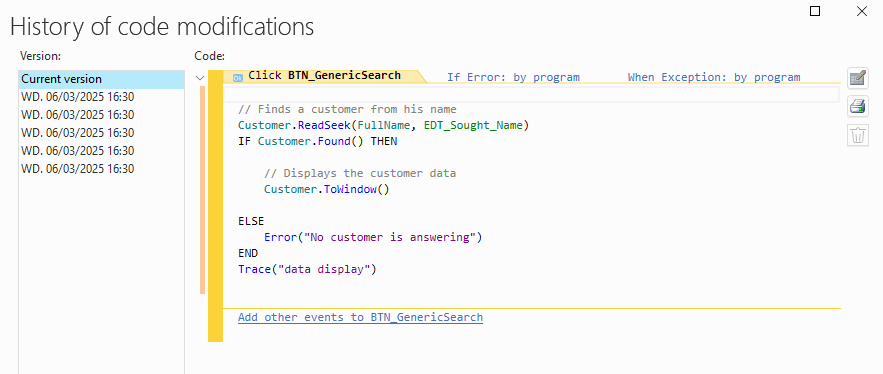Click the edit-with-pencil icon beside the code

coord(858,78)
